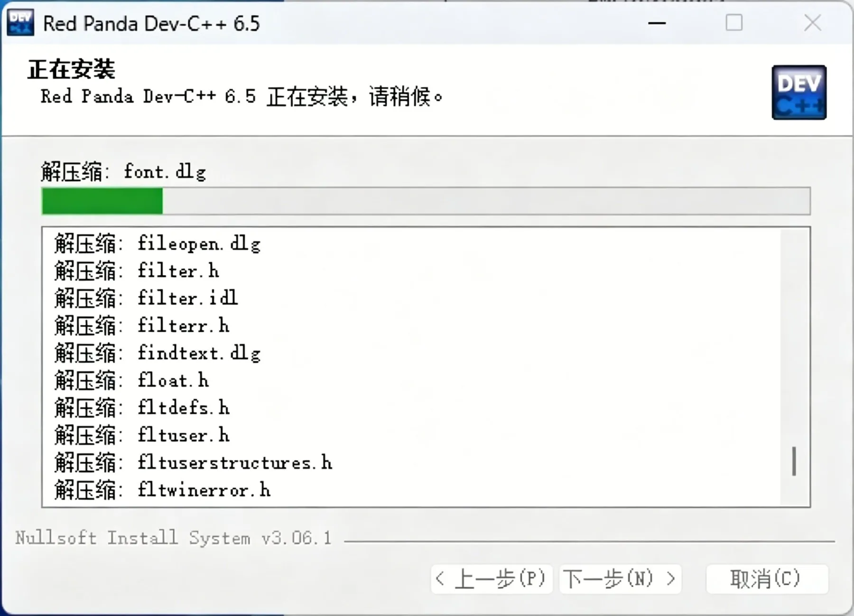Click the '解压缩: font.dlg' status text

click(x=123, y=171)
